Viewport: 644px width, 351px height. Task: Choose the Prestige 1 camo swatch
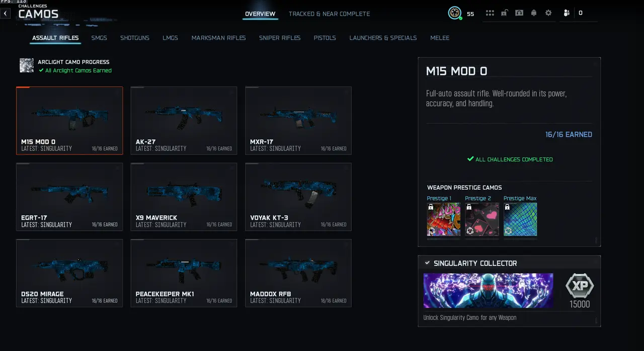444,219
